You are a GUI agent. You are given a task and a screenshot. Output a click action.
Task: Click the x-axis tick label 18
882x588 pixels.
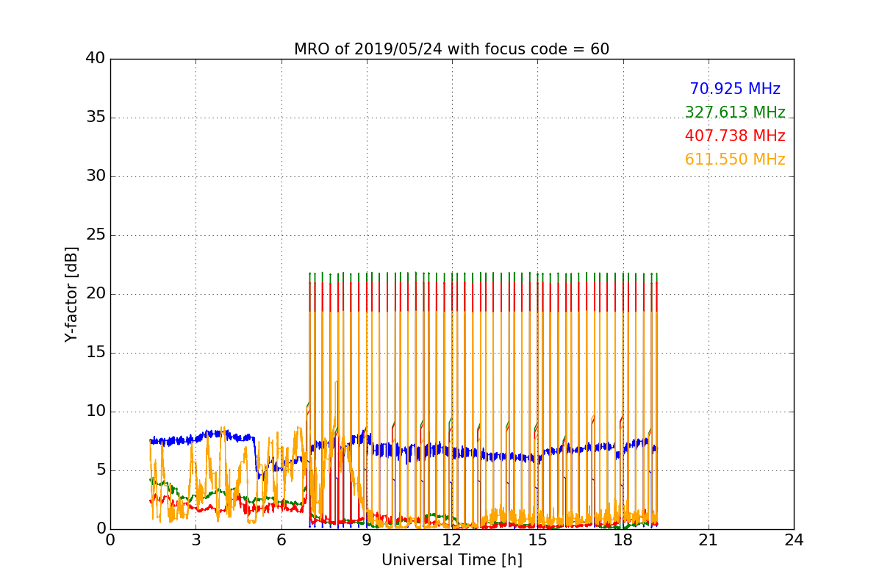(623, 539)
